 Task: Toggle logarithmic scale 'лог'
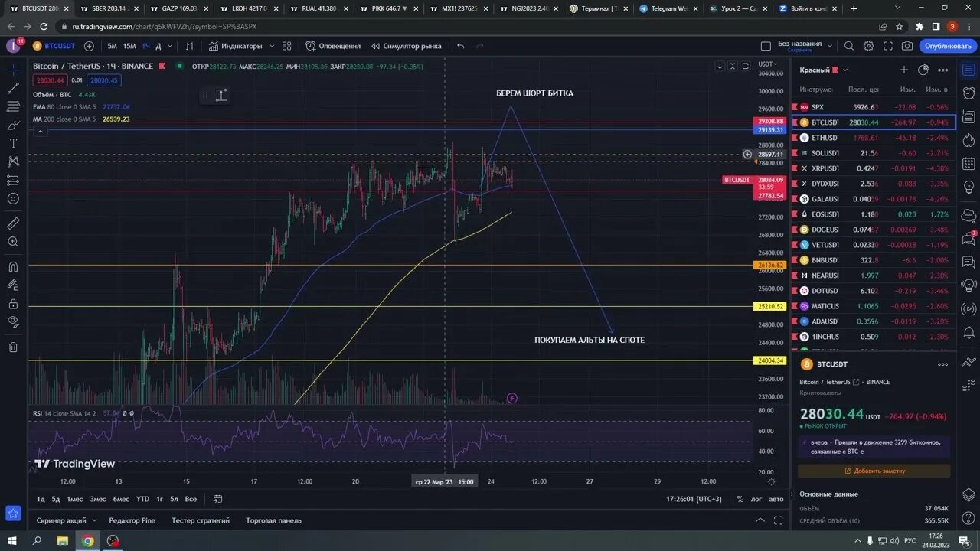point(756,499)
